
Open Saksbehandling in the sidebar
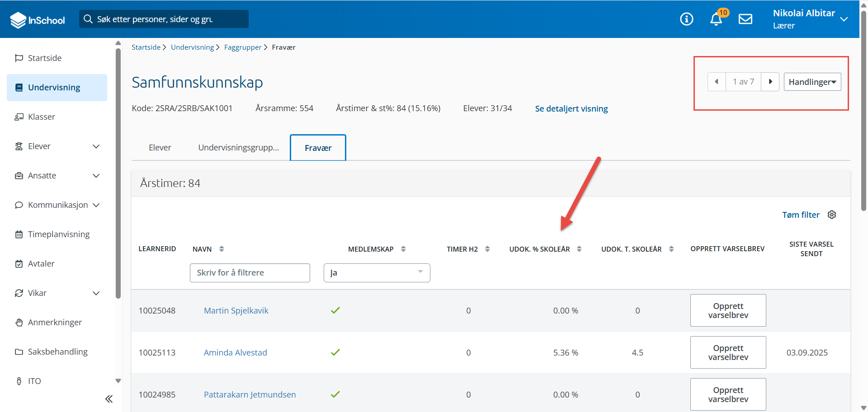point(57,351)
